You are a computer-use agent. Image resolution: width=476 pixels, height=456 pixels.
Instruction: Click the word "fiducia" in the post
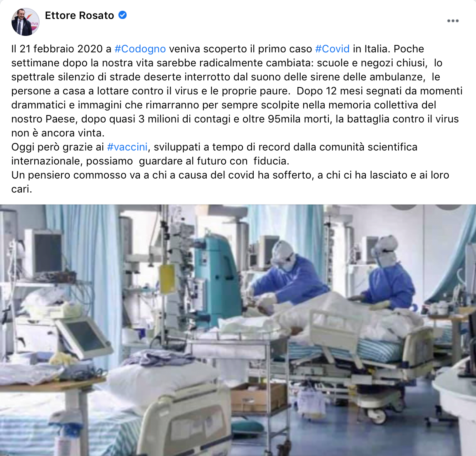click(271, 161)
